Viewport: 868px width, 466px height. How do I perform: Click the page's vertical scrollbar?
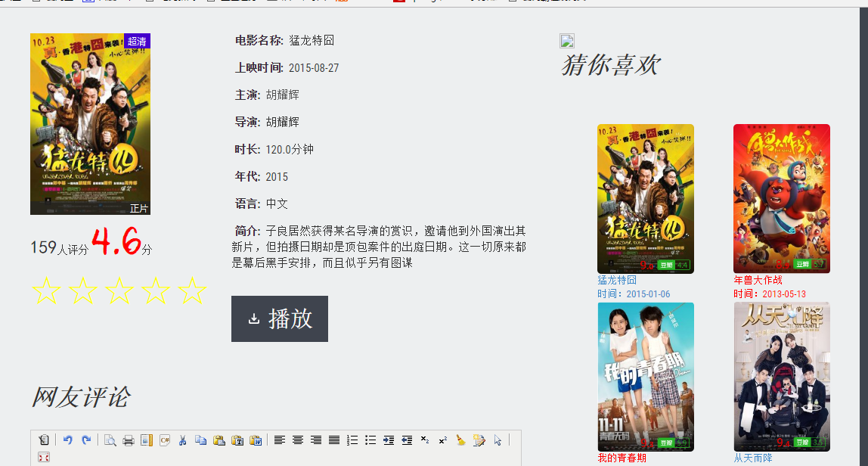863,227
